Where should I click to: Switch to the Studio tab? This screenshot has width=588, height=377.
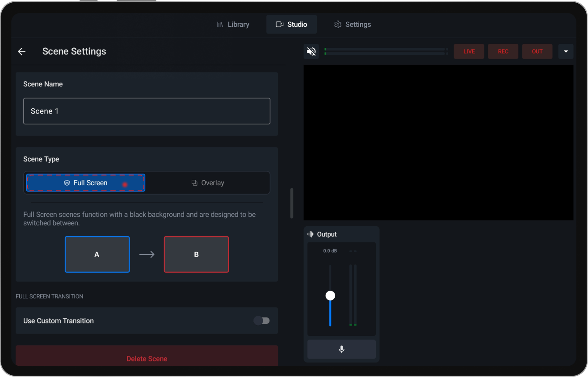tap(291, 24)
